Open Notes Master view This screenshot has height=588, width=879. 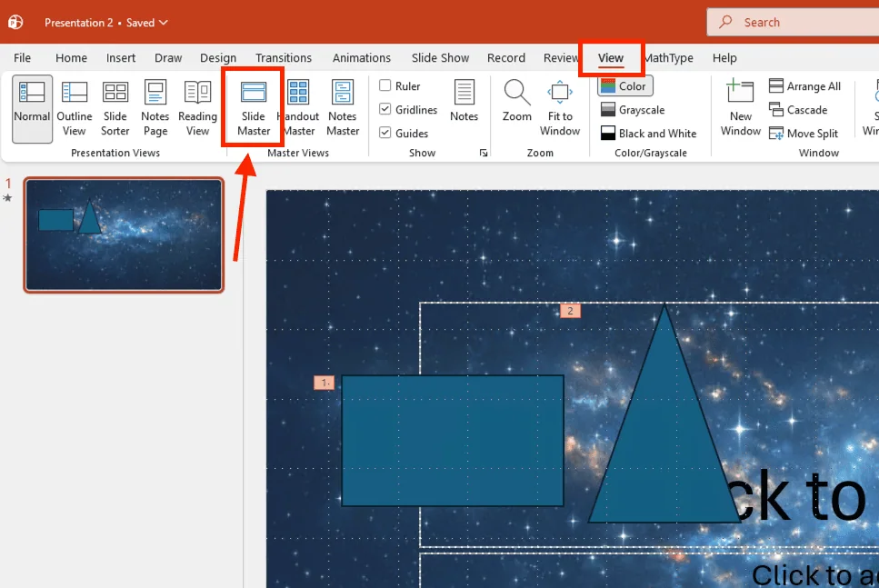[343, 109]
